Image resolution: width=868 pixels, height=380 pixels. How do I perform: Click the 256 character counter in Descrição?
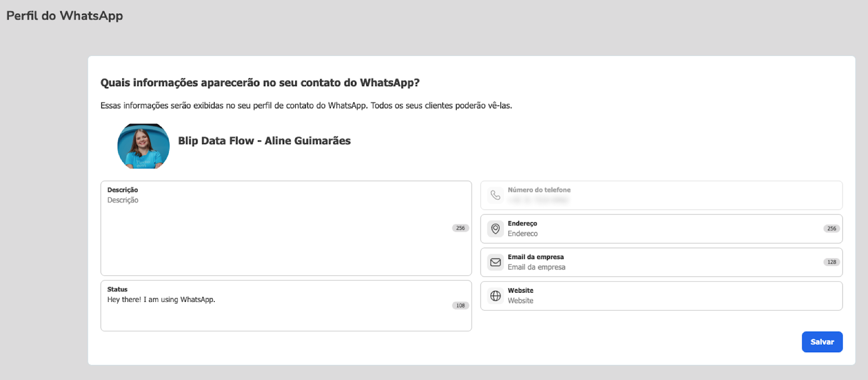(x=461, y=228)
